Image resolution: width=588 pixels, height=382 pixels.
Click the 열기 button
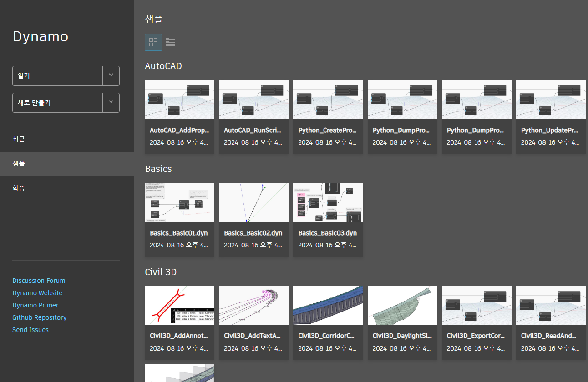(57, 76)
